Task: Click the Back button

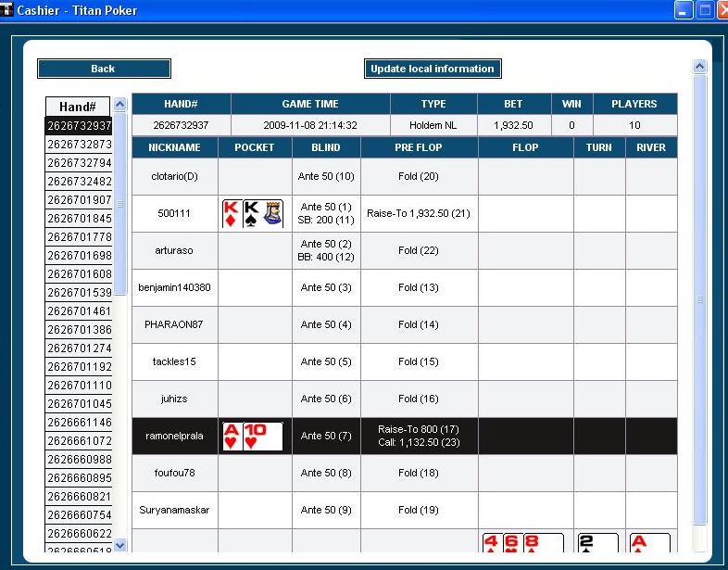Action: (104, 69)
